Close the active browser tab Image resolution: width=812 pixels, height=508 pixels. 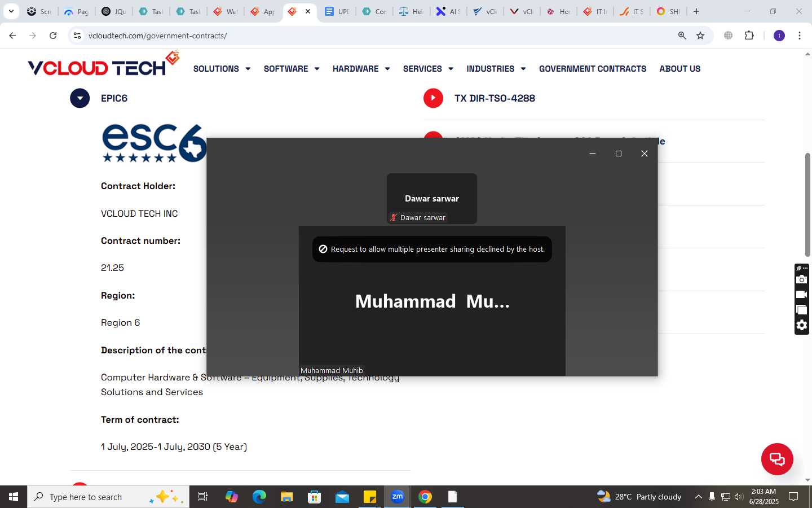308,11
